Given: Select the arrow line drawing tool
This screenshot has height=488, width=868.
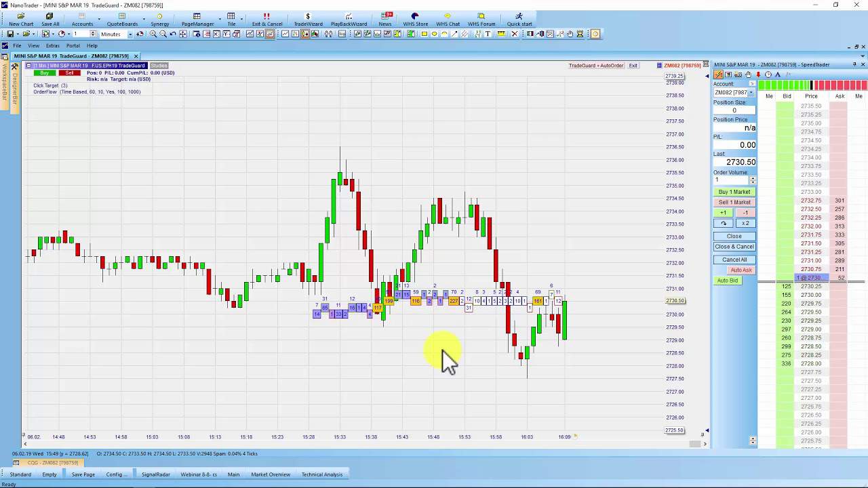Looking at the screenshot, I should pos(454,34).
